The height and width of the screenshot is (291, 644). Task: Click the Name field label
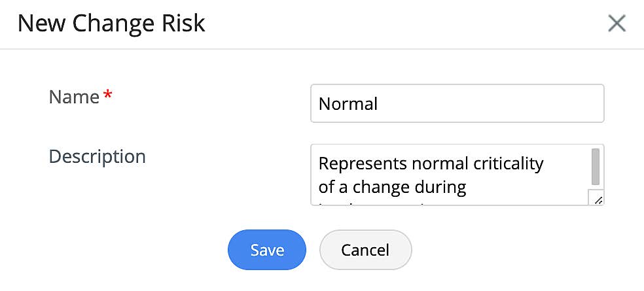(74, 97)
